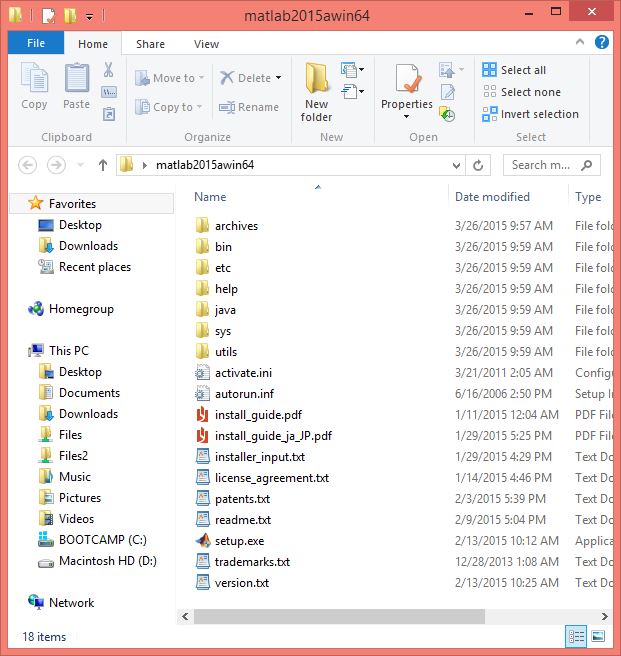
Task: Select the setup.exe MATLAB icon
Action: click(203, 541)
